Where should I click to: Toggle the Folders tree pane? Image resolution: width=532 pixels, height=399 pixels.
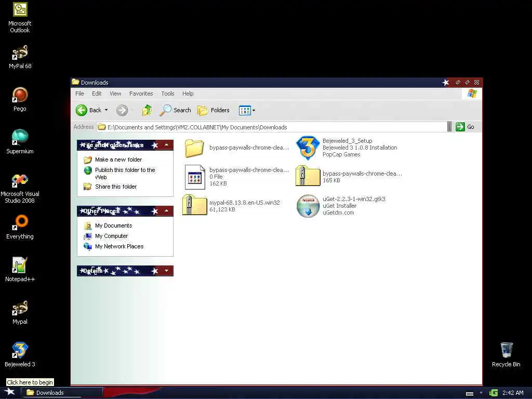click(x=214, y=110)
